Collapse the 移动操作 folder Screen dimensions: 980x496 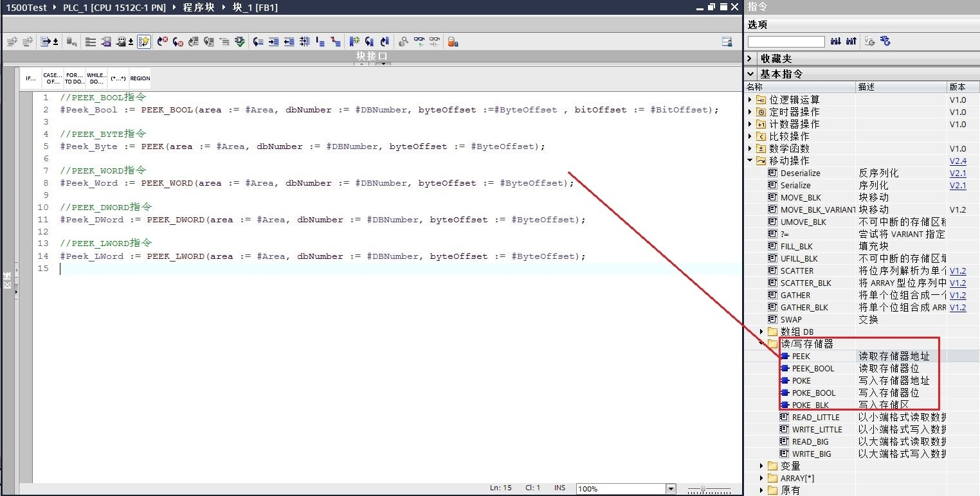750,161
